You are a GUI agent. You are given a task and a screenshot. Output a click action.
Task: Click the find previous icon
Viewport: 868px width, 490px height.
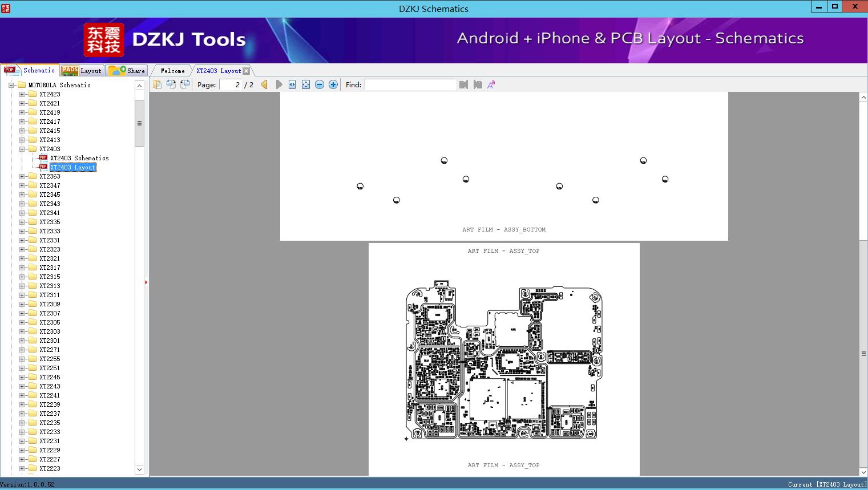[x=463, y=84]
